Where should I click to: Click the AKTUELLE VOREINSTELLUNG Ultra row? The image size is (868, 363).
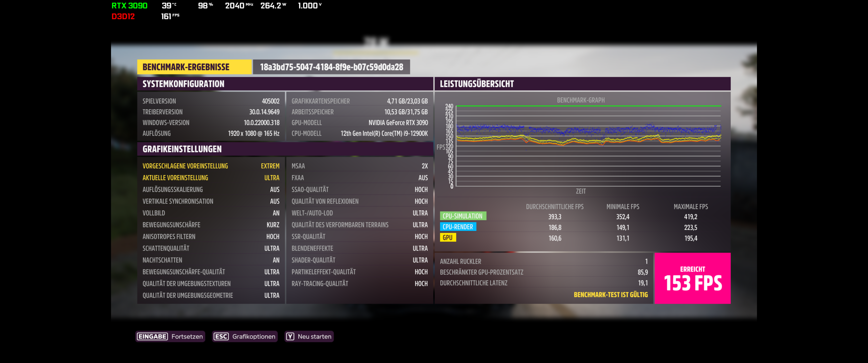coord(211,178)
